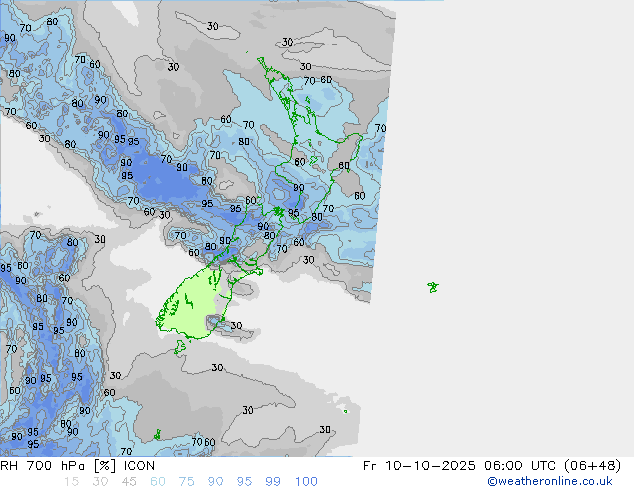Click the 30 label beside the South Island's southeast coast
This screenshot has width=634, height=490.
(x=236, y=325)
